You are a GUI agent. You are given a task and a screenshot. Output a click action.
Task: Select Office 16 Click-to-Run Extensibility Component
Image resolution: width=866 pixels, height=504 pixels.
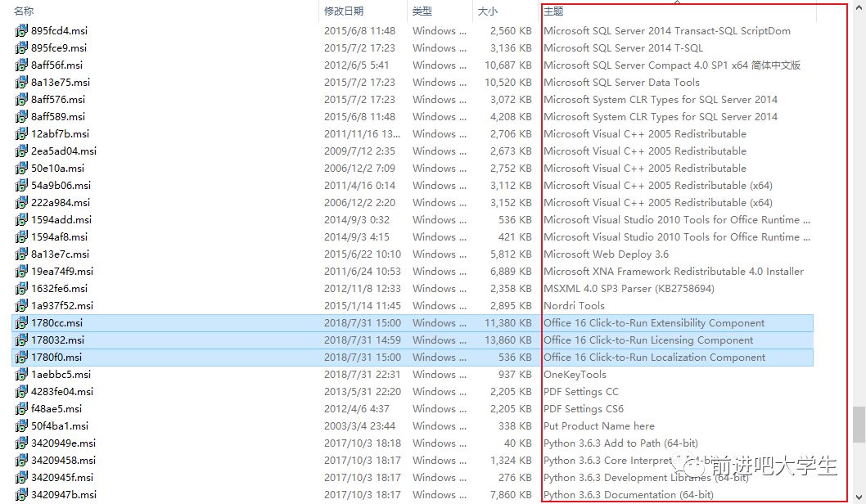pos(654,323)
